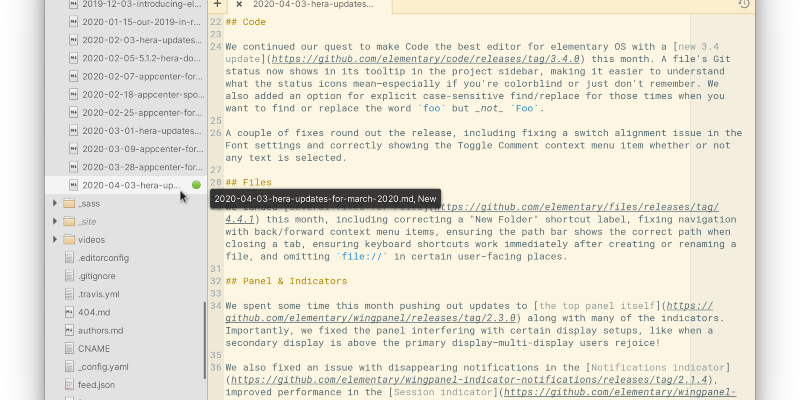Click the 404.md markdown file icon
The image size is (800, 400).
pos(69,312)
